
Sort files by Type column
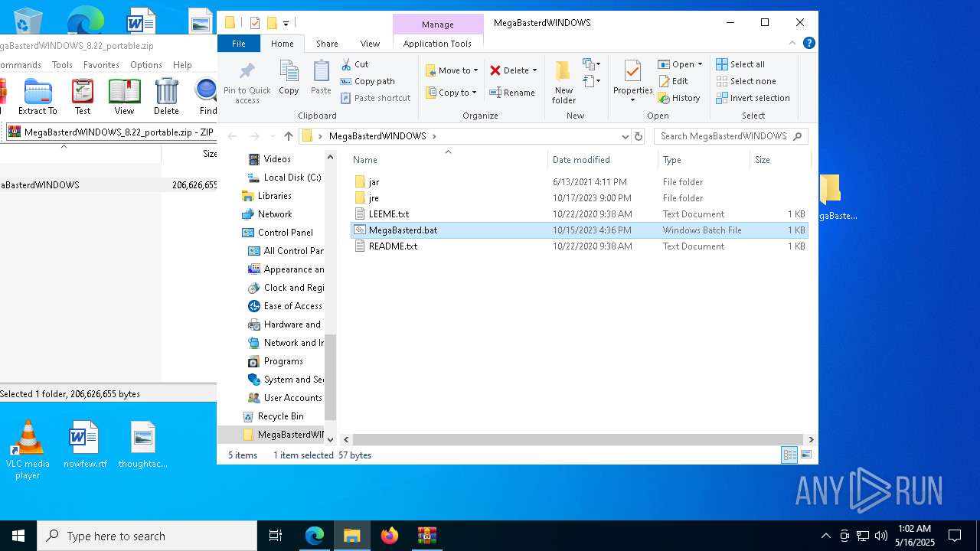click(704, 160)
